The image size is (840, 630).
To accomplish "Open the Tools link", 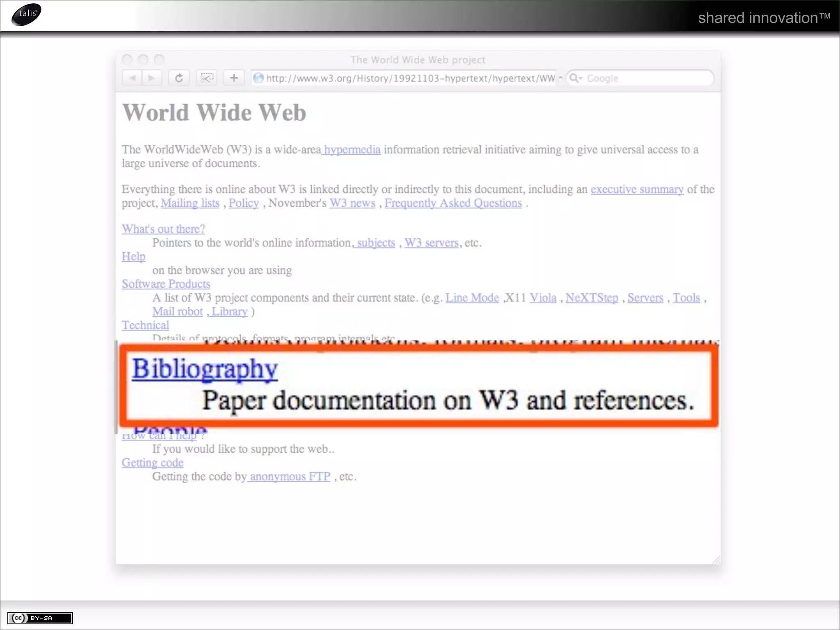I will (x=686, y=298).
